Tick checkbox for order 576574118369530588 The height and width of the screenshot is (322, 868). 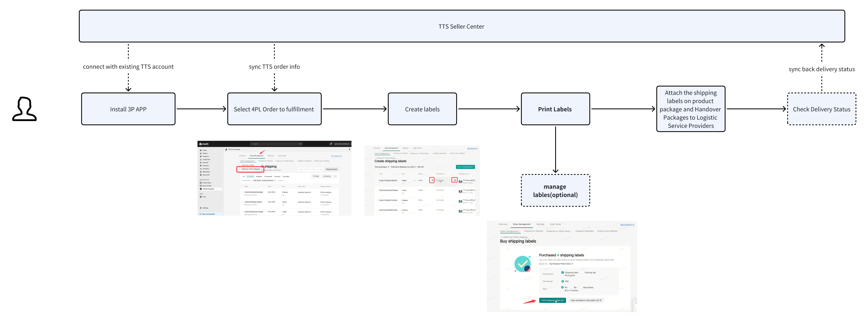243,193
